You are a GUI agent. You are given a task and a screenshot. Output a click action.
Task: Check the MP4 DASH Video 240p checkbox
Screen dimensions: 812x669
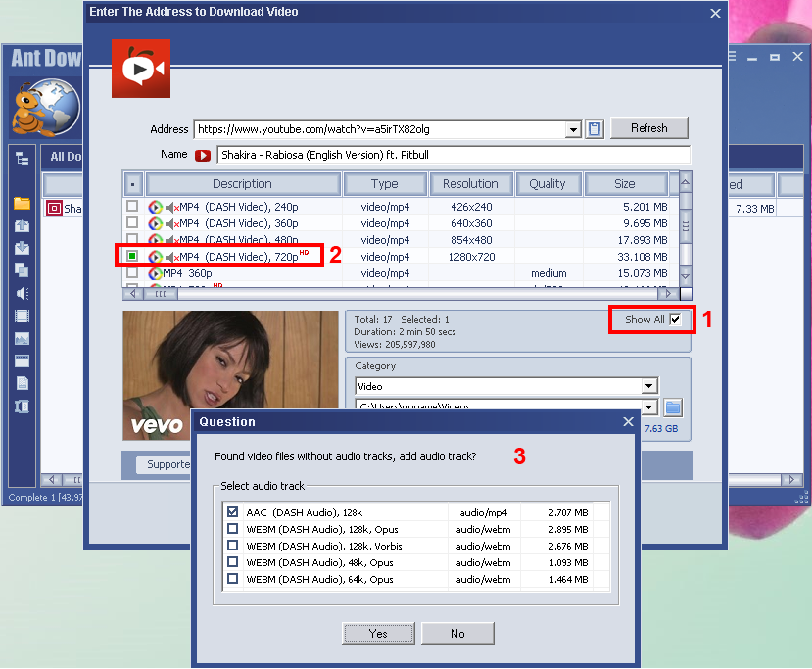coord(132,206)
